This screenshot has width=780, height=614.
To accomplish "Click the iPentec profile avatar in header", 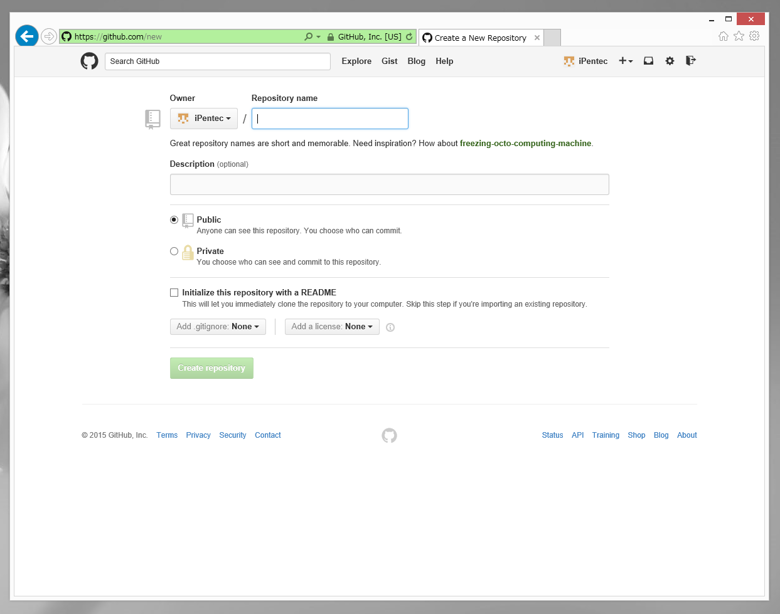I will coord(569,61).
